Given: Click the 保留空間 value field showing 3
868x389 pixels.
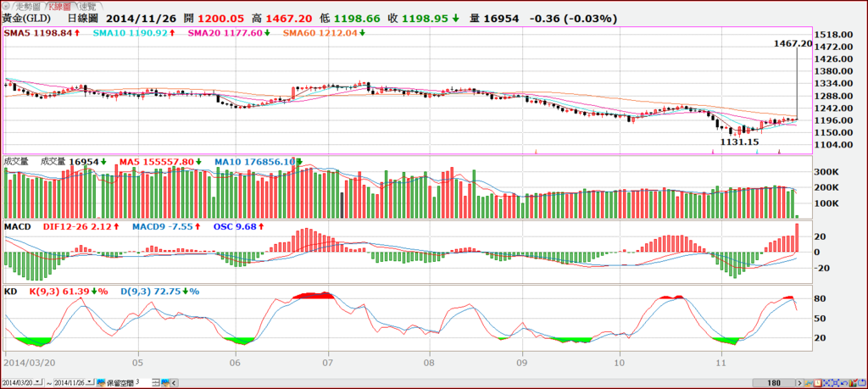Looking at the screenshot, I should pos(142,382).
